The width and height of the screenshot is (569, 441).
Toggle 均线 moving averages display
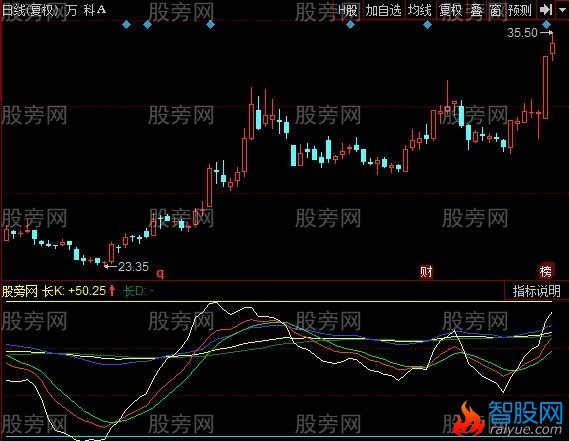(419, 11)
